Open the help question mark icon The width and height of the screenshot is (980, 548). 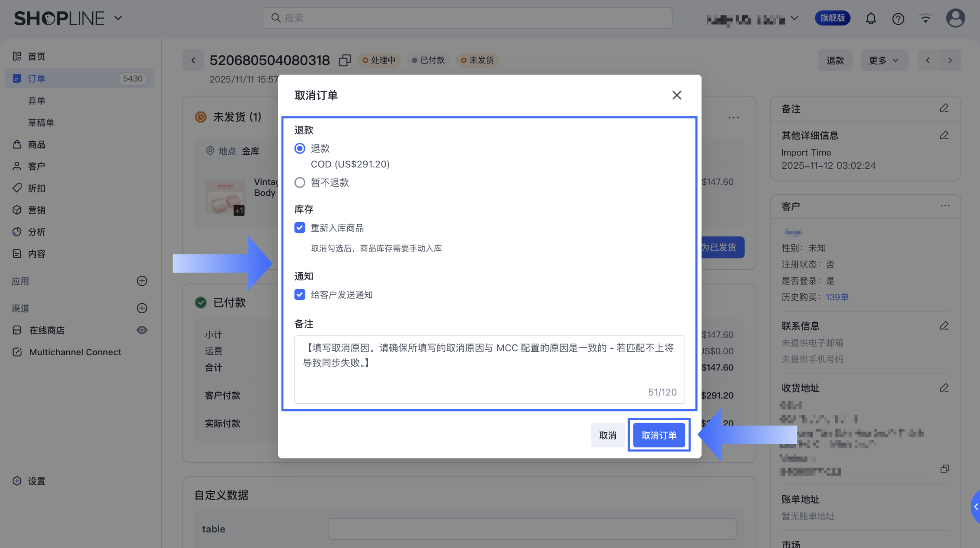(x=898, y=19)
